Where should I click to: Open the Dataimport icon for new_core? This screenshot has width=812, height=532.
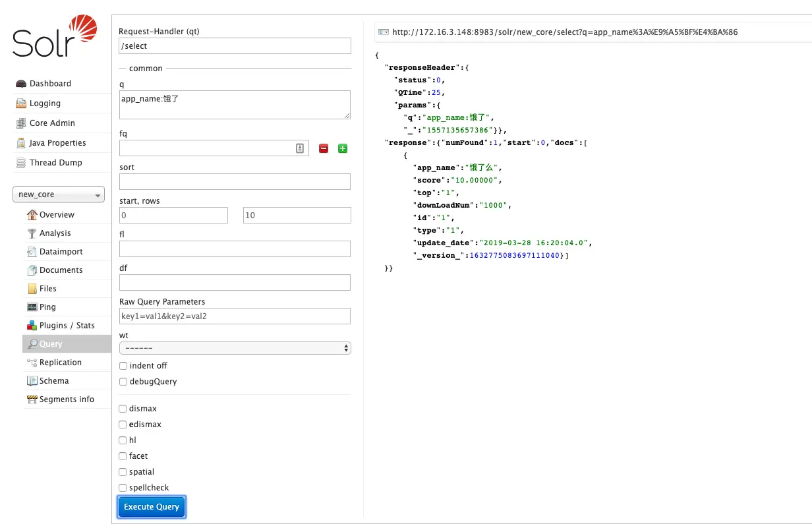32,252
